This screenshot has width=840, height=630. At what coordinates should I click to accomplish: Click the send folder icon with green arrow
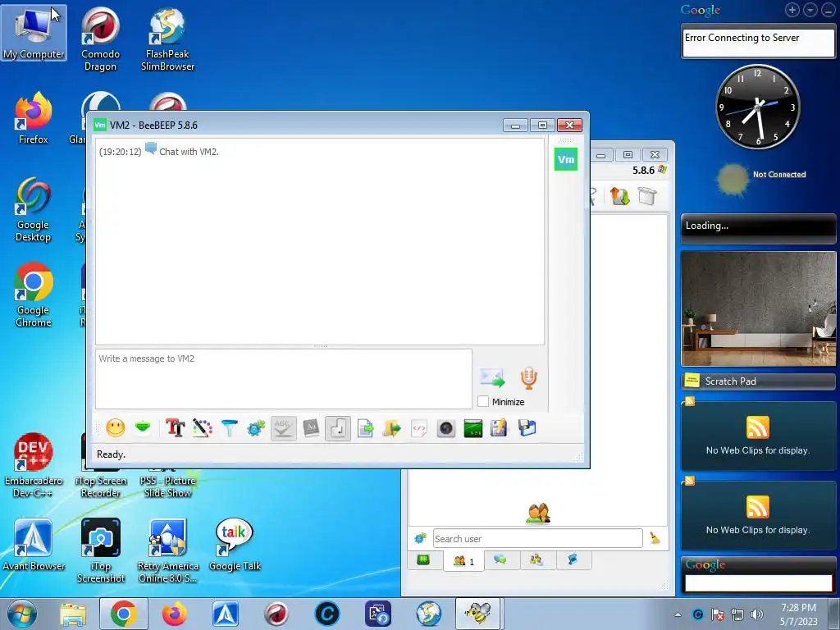point(392,428)
